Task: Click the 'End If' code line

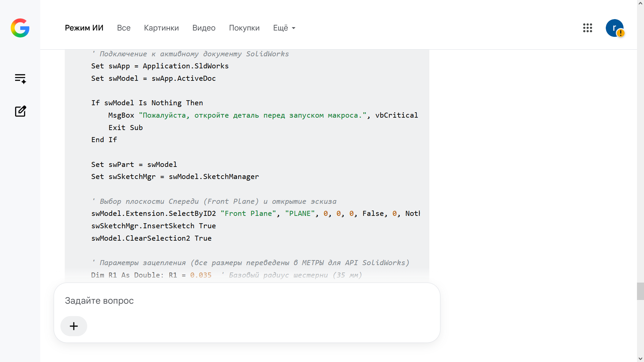Action: pyautogui.click(x=104, y=140)
